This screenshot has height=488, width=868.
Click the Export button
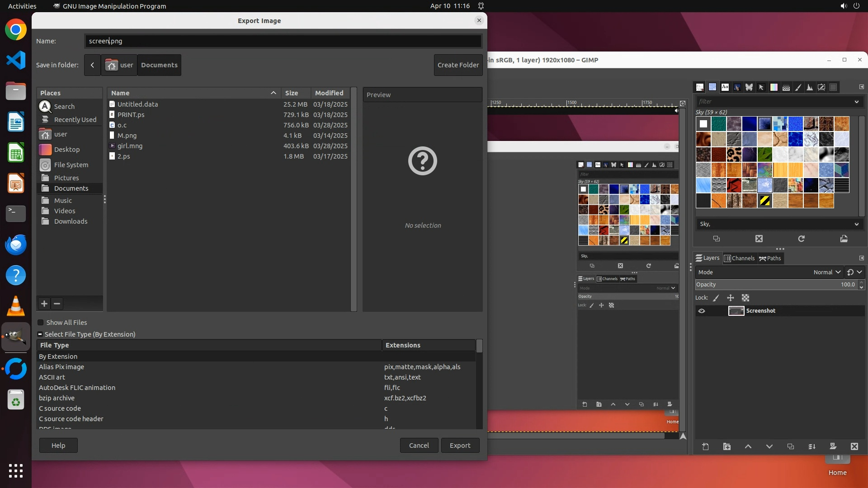click(x=460, y=446)
